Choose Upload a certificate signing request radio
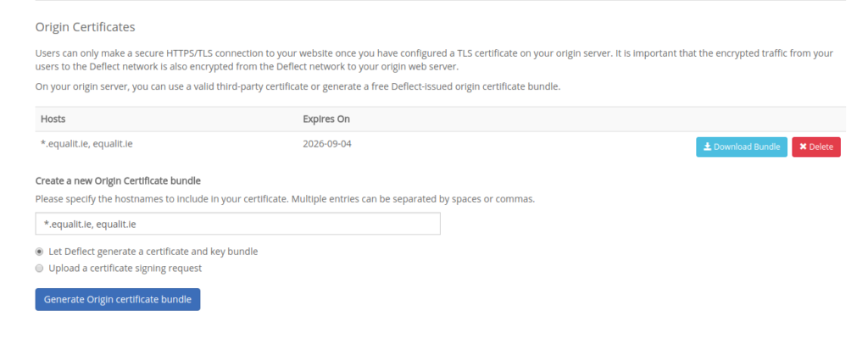The image size is (868, 338). click(39, 269)
